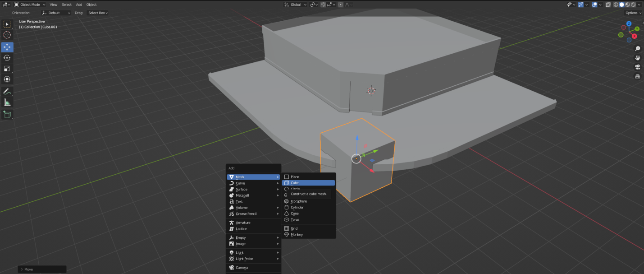
Task: Open the Add menu in header
Action: tap(79, 5)
